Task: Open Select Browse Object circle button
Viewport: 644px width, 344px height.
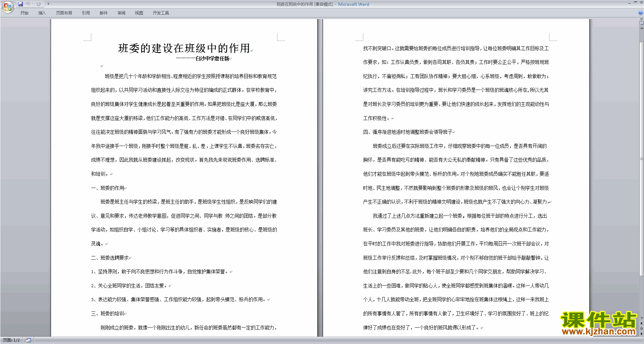Action: click(x=641, y=328)
